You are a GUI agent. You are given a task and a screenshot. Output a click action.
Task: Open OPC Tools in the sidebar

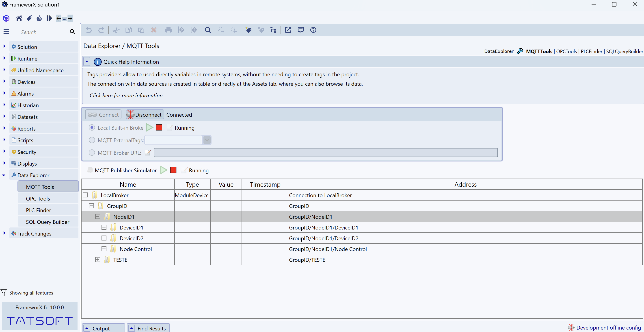(x=48, y=199)
